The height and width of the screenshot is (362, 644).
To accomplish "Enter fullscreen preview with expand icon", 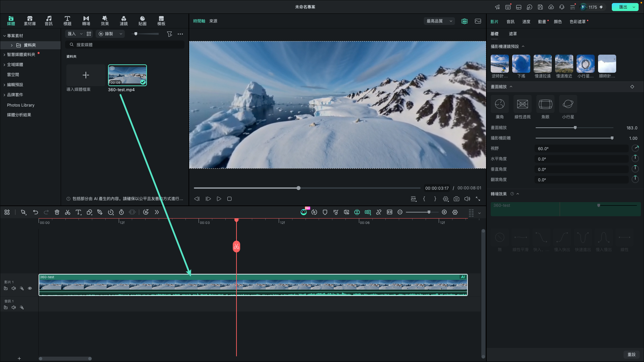I will pos(478,199).
